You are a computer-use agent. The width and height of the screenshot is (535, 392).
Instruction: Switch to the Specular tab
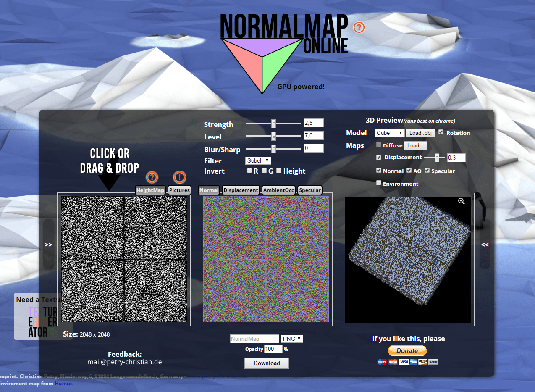pos(309,190)
